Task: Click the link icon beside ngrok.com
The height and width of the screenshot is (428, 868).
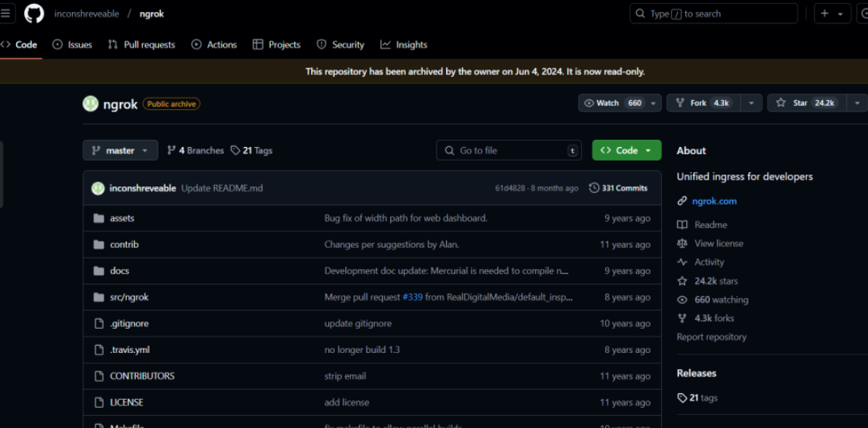Action: tap(682, 201)
